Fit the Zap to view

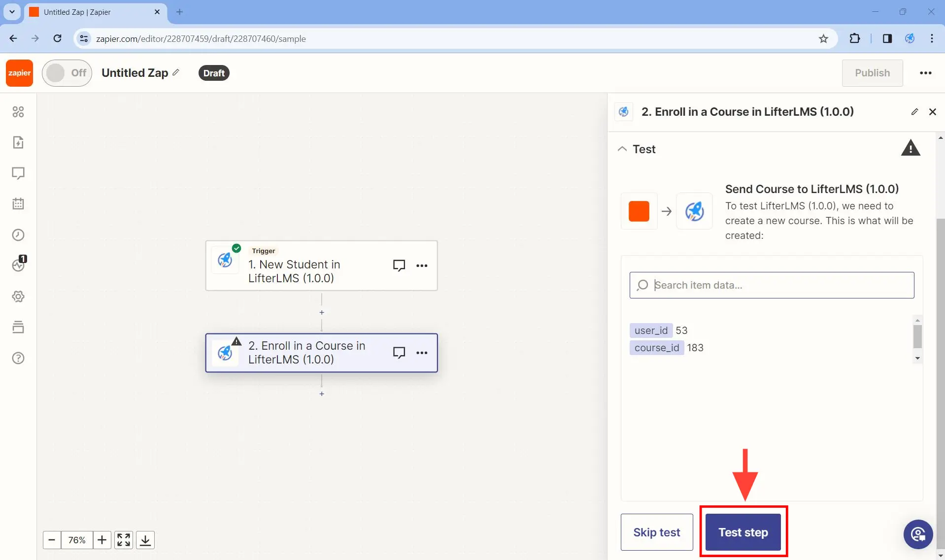tap(124, 540)
